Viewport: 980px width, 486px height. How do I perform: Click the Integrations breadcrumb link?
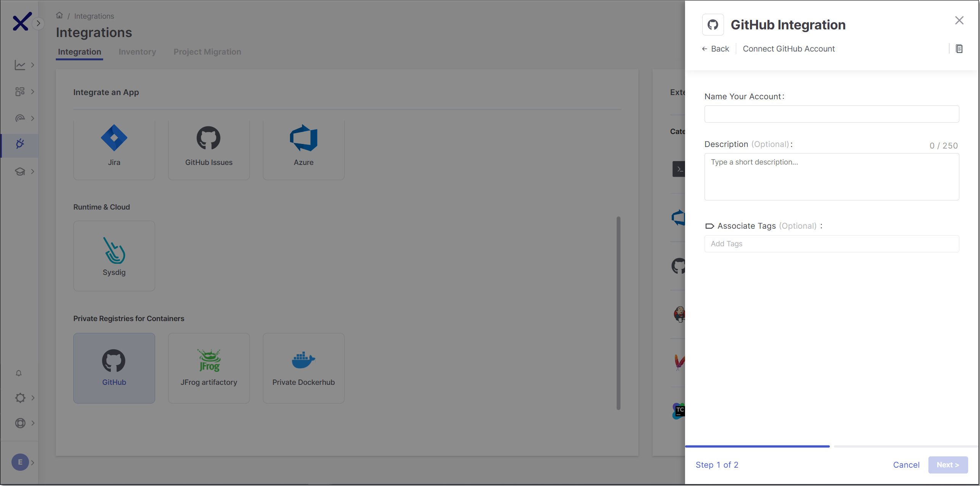[x=94, y=16]
